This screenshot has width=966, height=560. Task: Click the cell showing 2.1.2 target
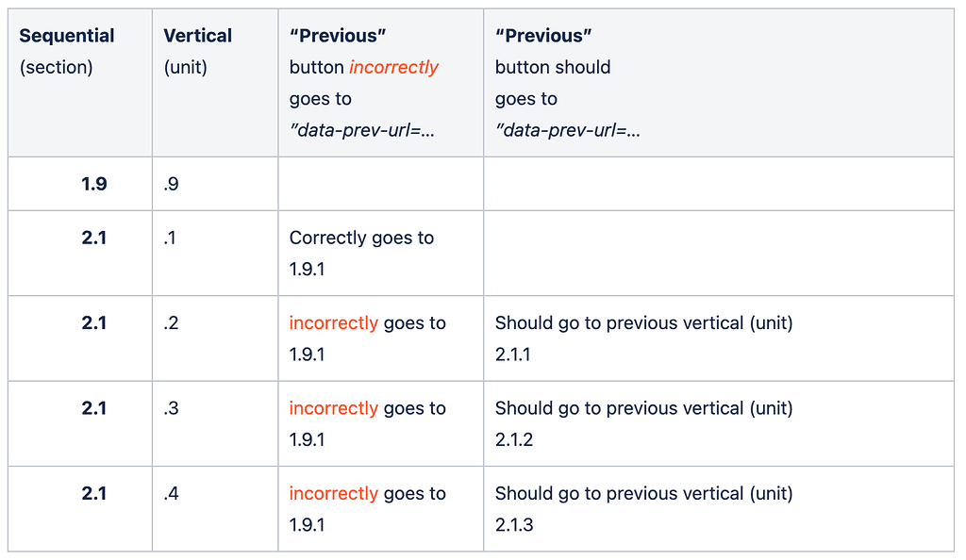643,423
